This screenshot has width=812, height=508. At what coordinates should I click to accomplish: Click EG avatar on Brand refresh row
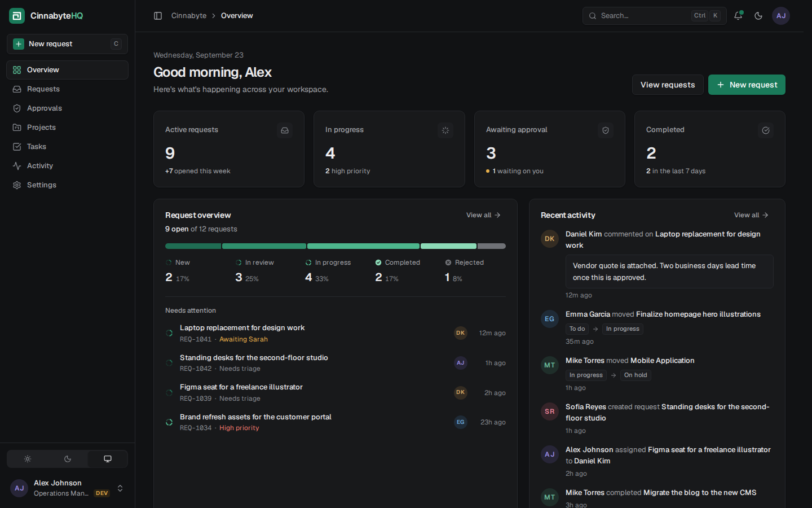[461, 422]
